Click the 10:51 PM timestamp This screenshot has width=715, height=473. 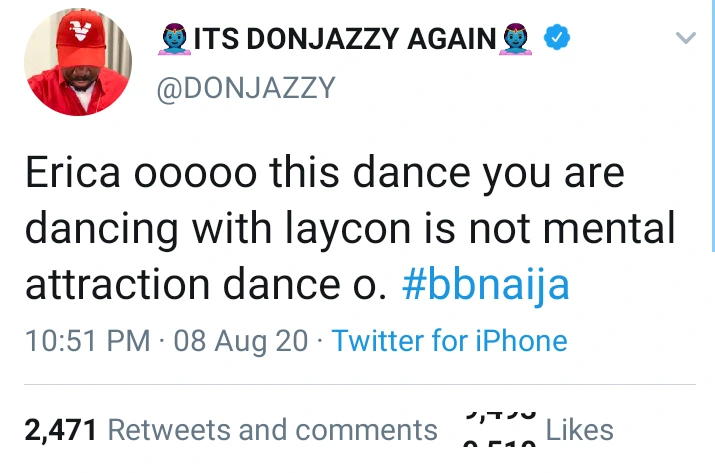[x=88, y=341]
